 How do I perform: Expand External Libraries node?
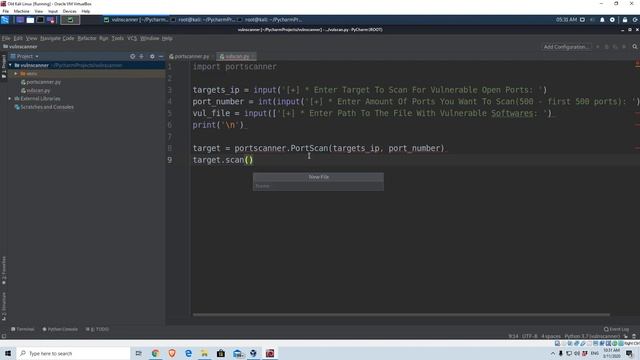10,99
